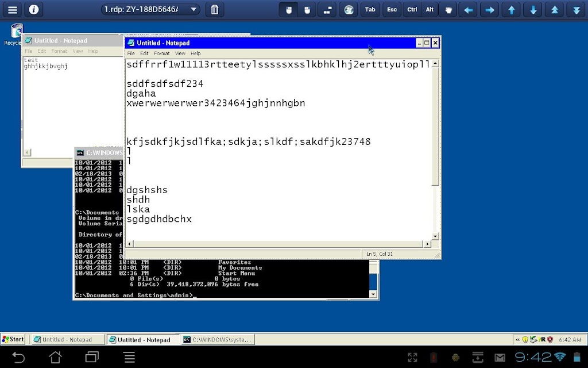Click the 'ghhjkkjbvghj' text in background Notepad
The image size is (588, 368).
[x=45, y=67]
